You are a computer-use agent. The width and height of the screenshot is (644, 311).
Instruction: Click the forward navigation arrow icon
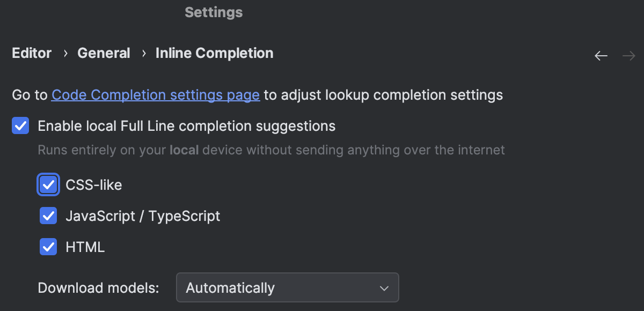(x=629, y=55)
